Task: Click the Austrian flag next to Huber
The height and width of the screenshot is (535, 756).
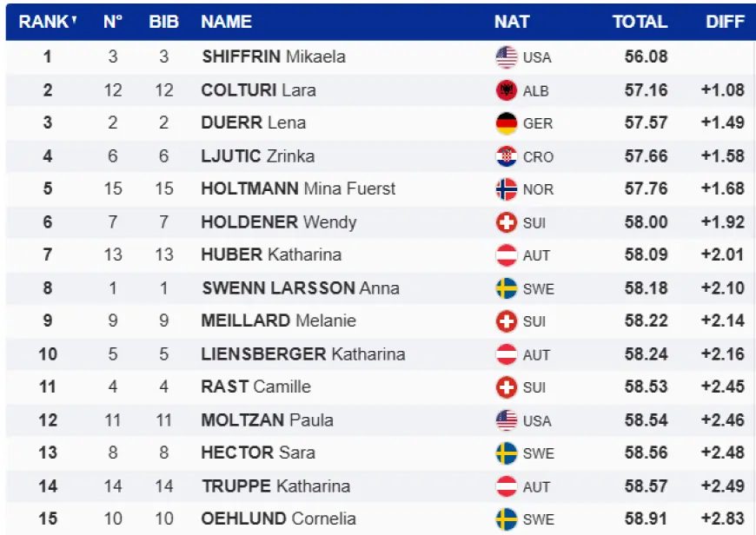Action: tap(506, 255)
